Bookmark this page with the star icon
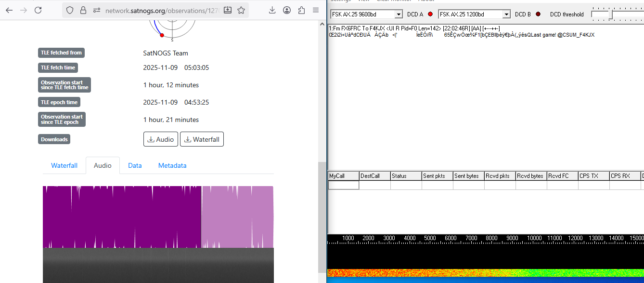644x283 pixels. 241,10
